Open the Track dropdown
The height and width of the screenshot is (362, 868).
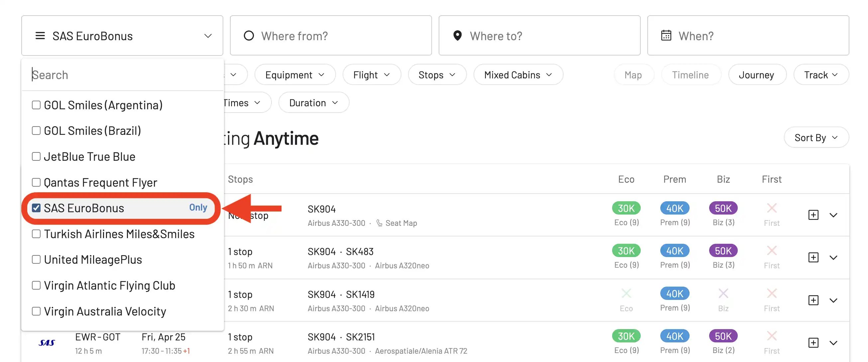[x=821, y=75]
